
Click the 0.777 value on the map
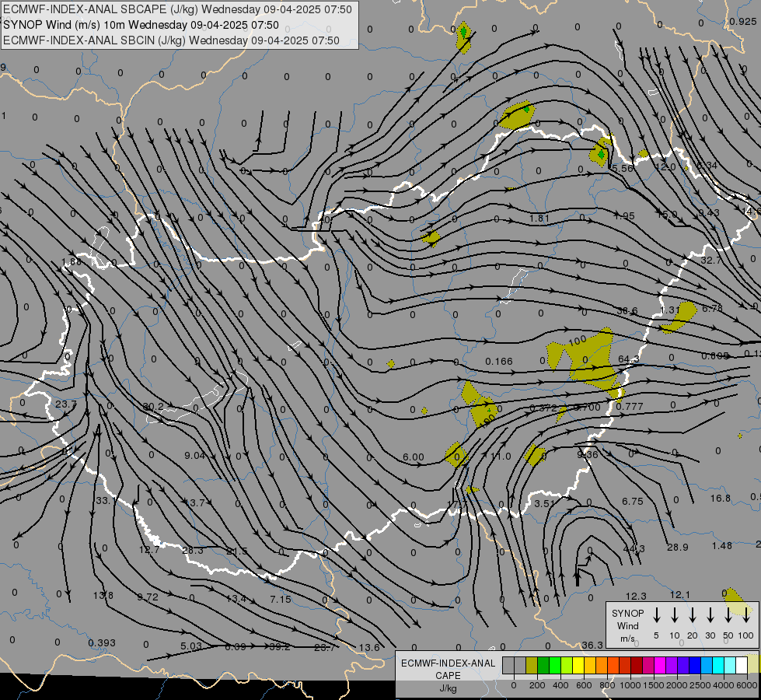[630, 406]
